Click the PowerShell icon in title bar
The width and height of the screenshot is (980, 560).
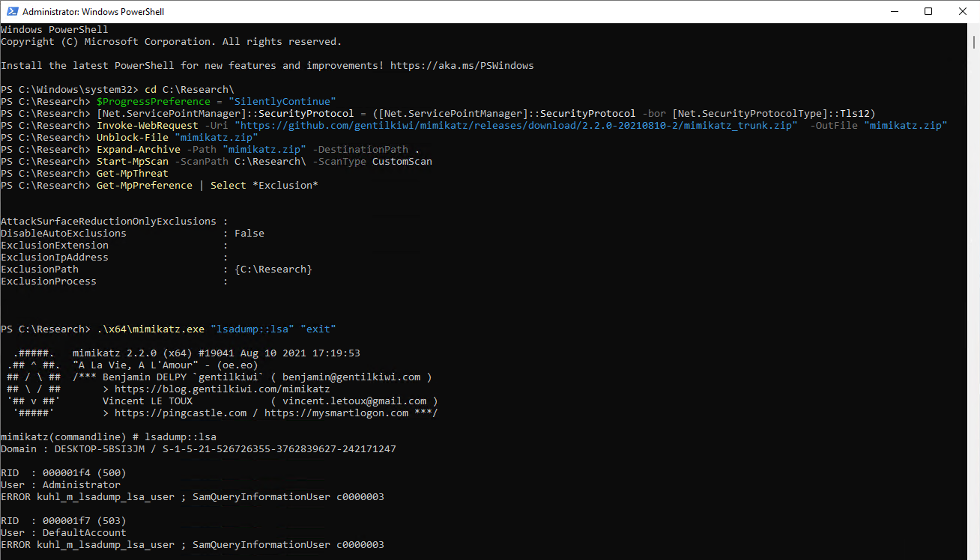point(11,11)
